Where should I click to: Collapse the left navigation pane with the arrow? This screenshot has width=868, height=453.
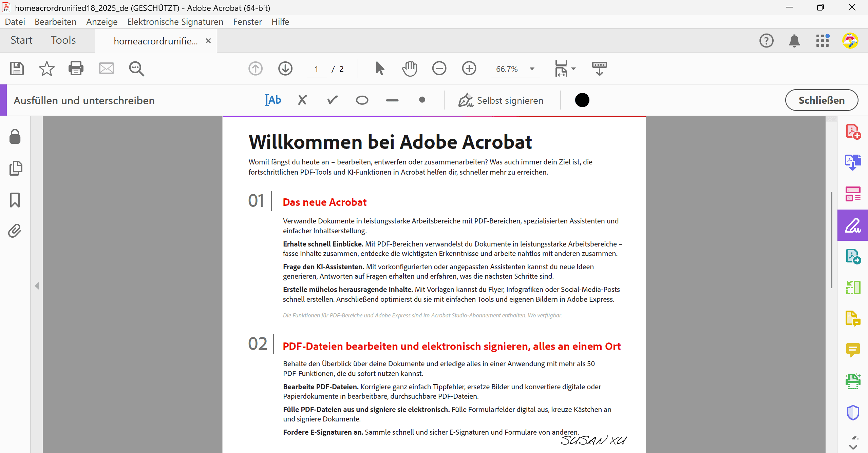37,285
